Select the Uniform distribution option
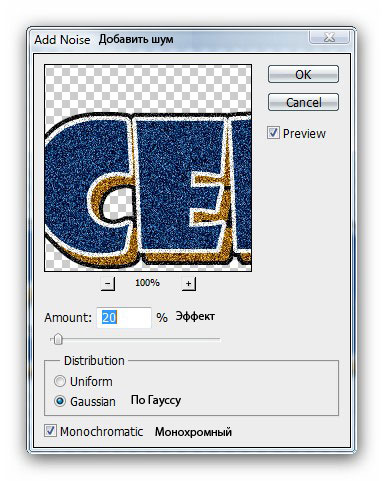This screenshot has width=384, height=481. (x=60, y=381)
